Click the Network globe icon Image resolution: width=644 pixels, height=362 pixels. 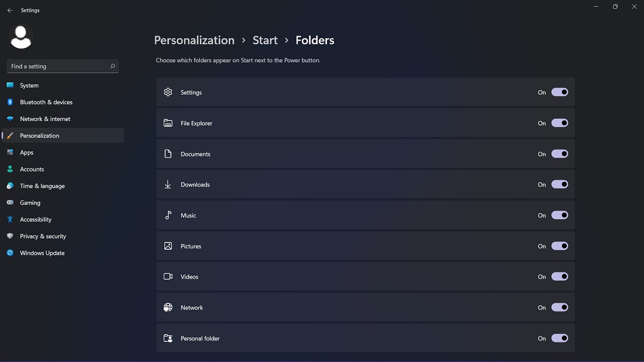click(168, 307)
